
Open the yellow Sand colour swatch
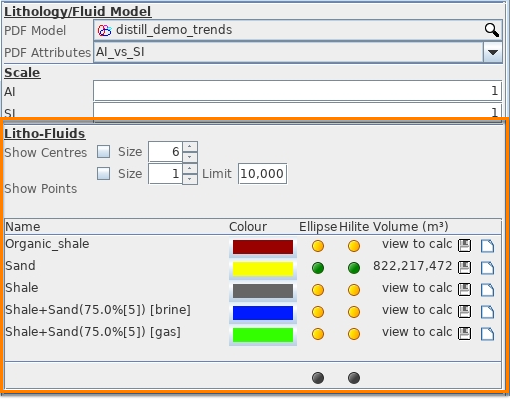click(x=263, y=269)
